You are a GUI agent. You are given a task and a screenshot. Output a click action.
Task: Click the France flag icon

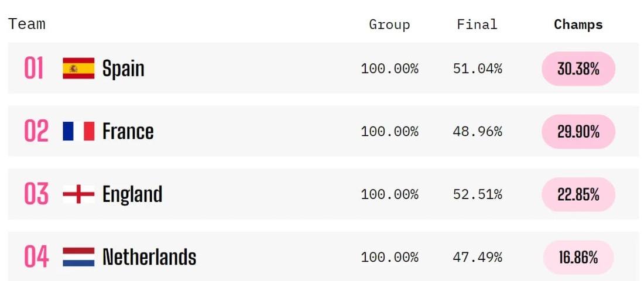(78, 131)
